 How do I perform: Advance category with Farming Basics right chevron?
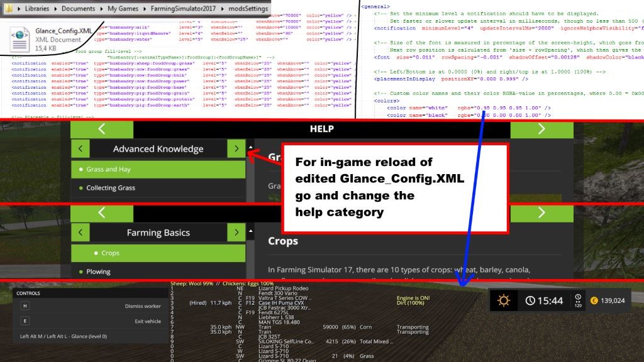coord(236,233)
